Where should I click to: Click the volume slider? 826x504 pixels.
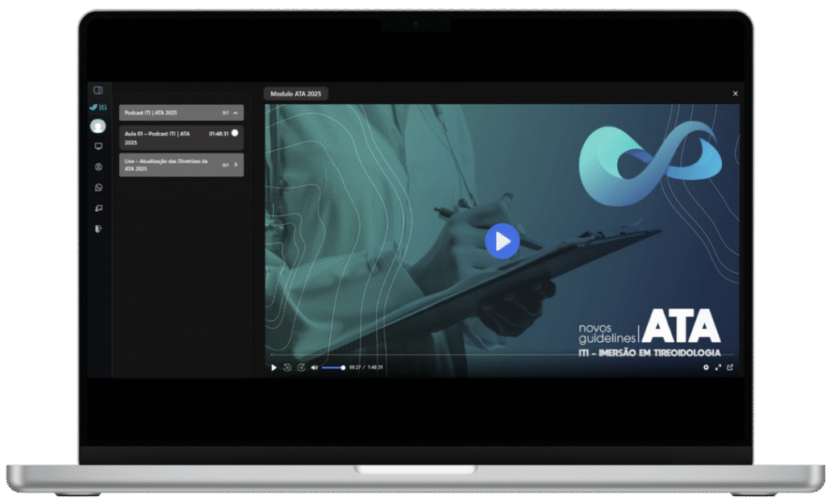coord(333,368)
